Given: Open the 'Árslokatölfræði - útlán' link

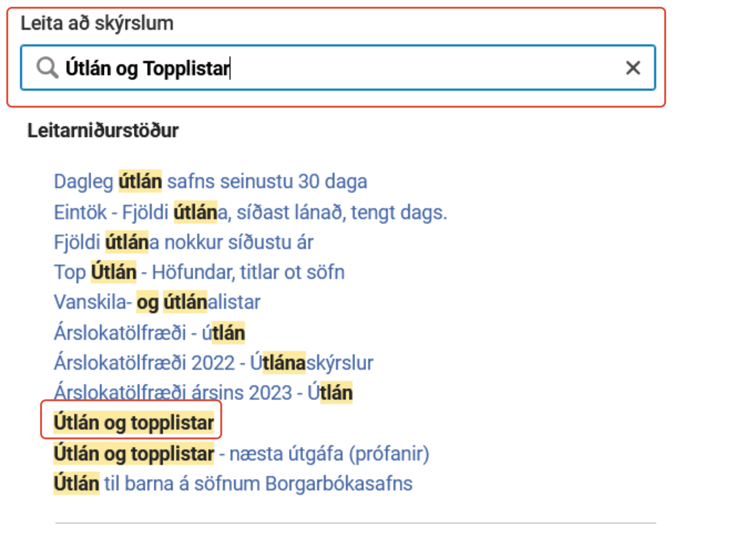Looking at the screenshot, I should [x=149, y=333].
